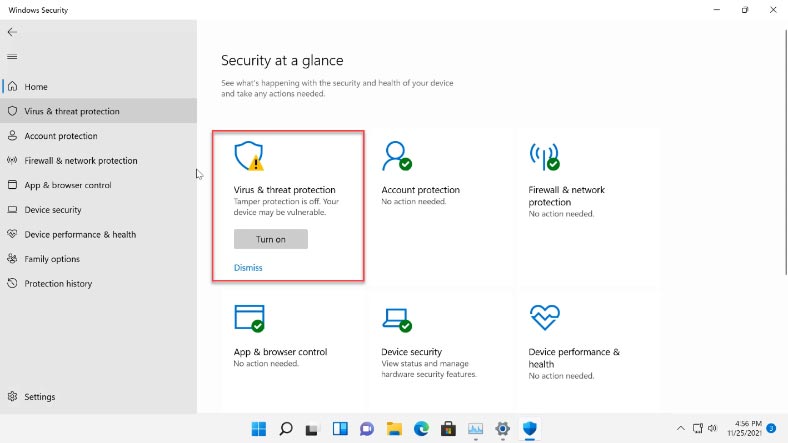
Task: Open Account protection in the sidebar
Action: 98,136
